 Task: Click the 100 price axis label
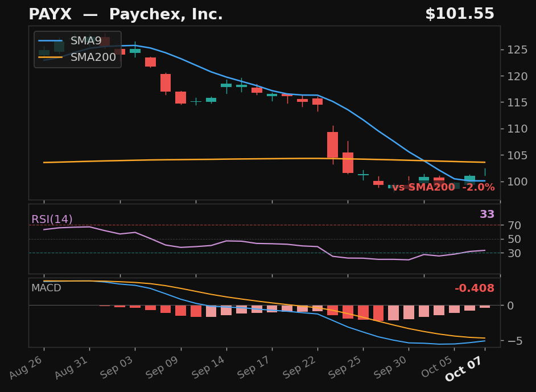(x=517, y=181)
